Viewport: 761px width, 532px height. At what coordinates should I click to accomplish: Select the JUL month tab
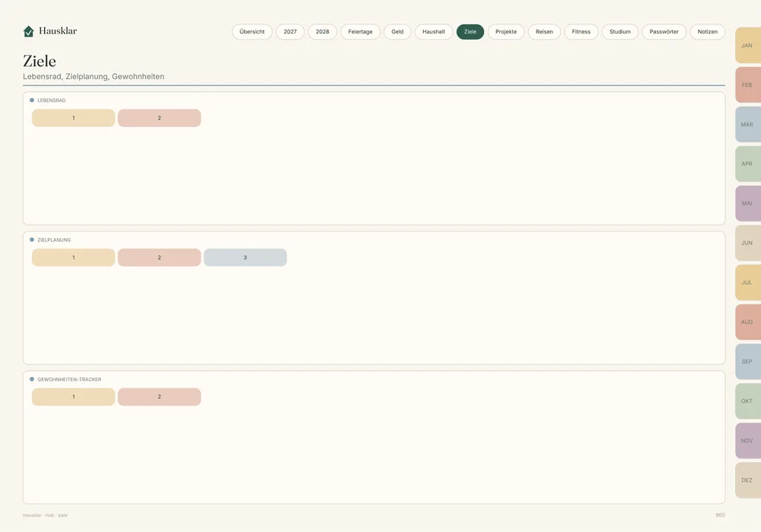tap(748, 282)
